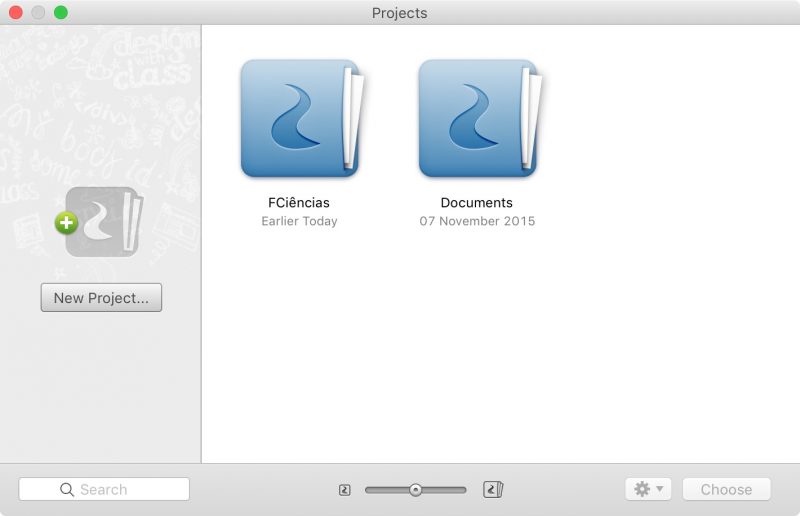This screenshot has height=516, width=800.
Task: Click the '07 November 2015' date text
Action: click(x=477, y=221)
